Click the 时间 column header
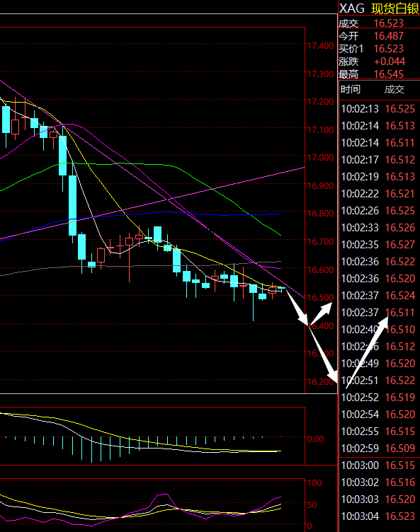420x532 pixels. [351, 90]
